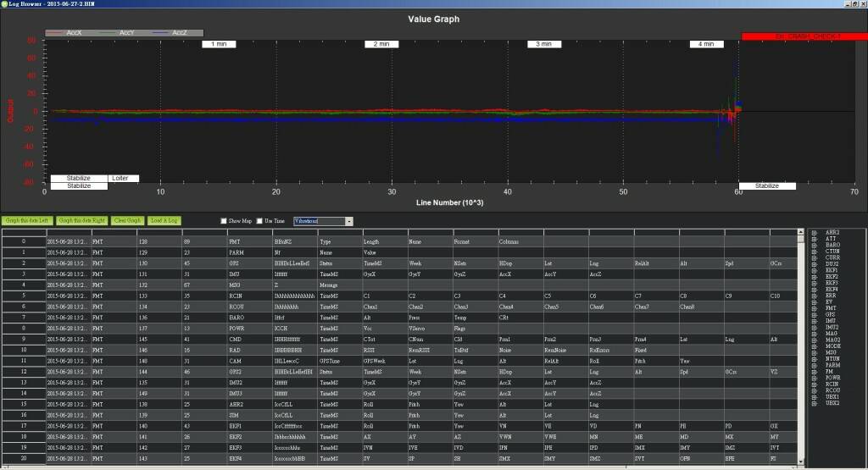The height and width of the screenshot is (470, 868).
Task: Click the PARM cell in row 1
Action: (250, 252)
